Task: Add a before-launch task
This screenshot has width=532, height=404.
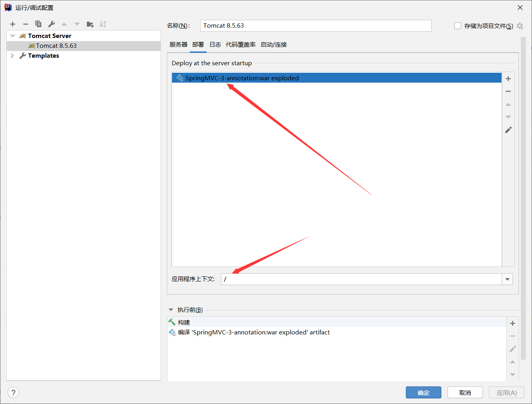Action: (513, 323)
